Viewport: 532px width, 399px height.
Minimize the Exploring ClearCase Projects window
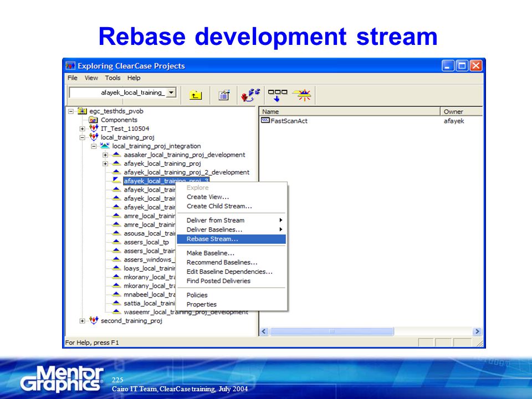coord(448,65)
